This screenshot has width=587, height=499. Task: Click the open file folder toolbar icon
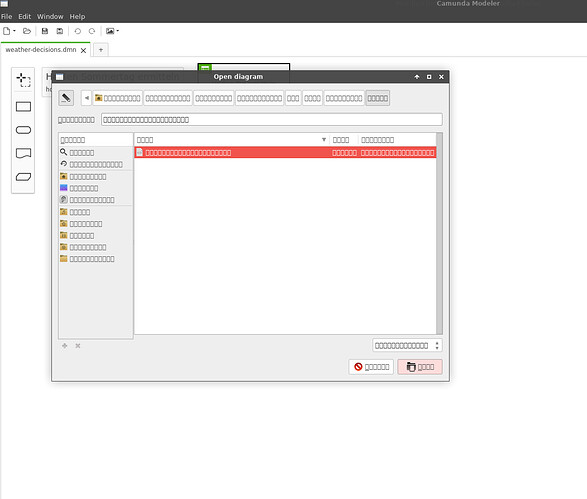click(27, 31)
